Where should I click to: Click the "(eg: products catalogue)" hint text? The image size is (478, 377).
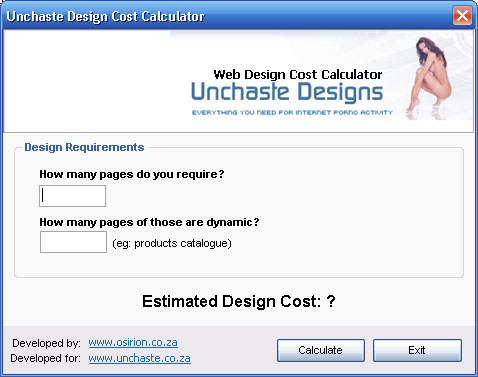click(x=172, y=243)
